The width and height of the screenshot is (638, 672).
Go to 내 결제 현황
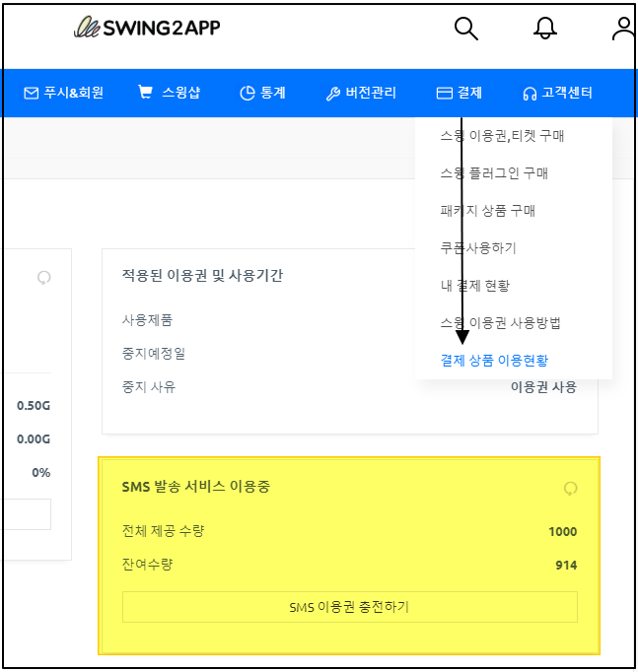click(x=474, y=286)
